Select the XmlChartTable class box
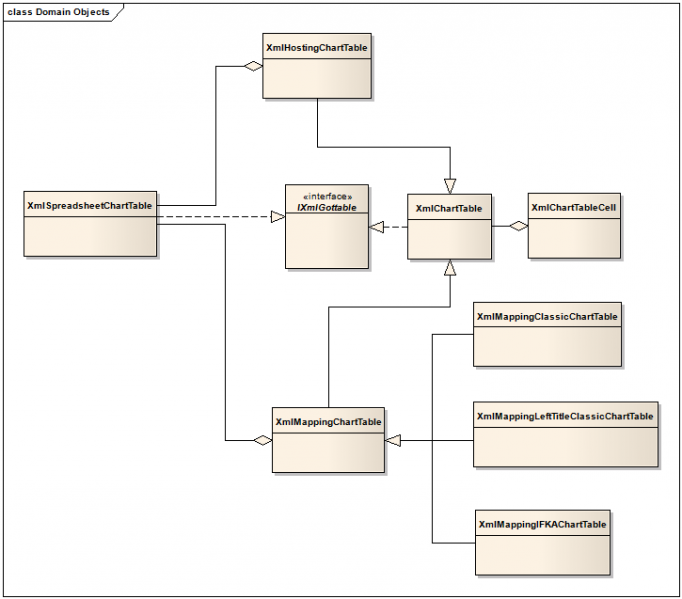The height and width of the screenshot is (599, 682). [449, 209]
